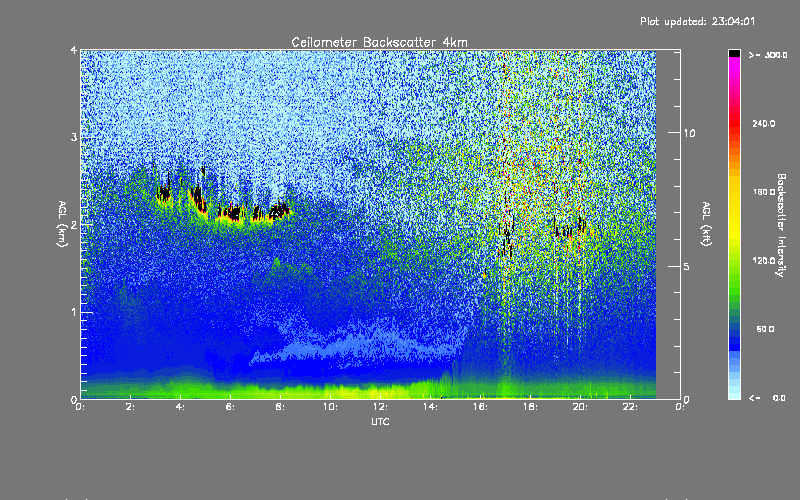Click the "UTC" x-axis label

coord(380,421)
